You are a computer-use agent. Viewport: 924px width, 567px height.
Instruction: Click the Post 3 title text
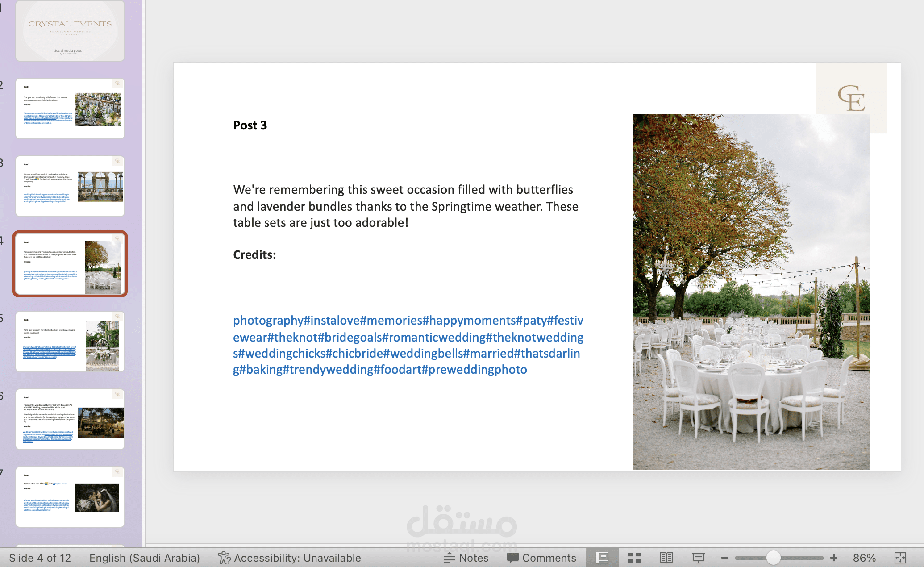point(250,125)
